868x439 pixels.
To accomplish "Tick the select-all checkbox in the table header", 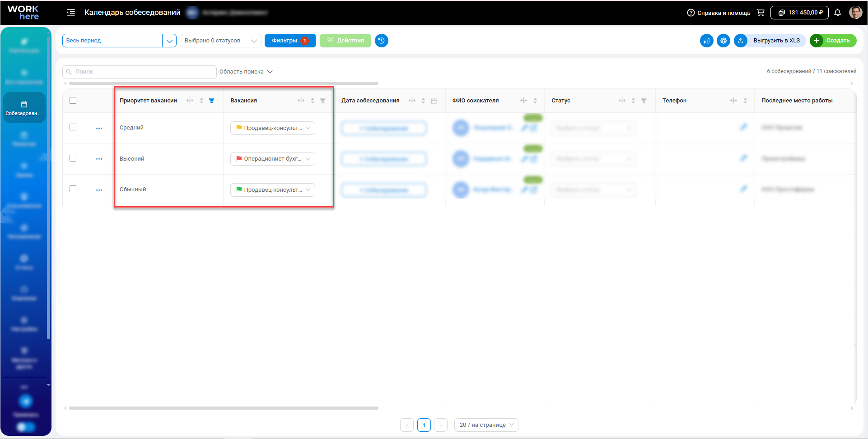I will (x=73, y=100).
